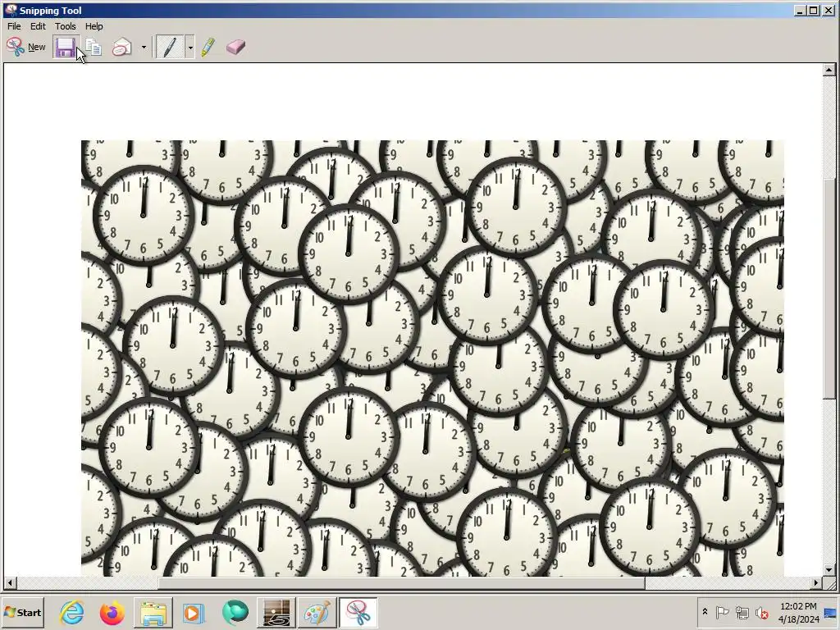Select the pink Eraser tool

point(235,47)
